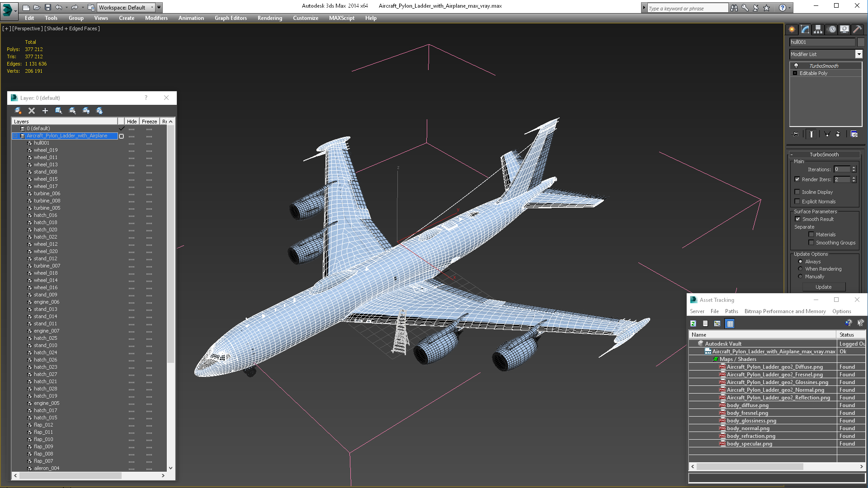
Task: Click the Project Folder icon in quick access toolbar
Action: click(x=91, y=7)
